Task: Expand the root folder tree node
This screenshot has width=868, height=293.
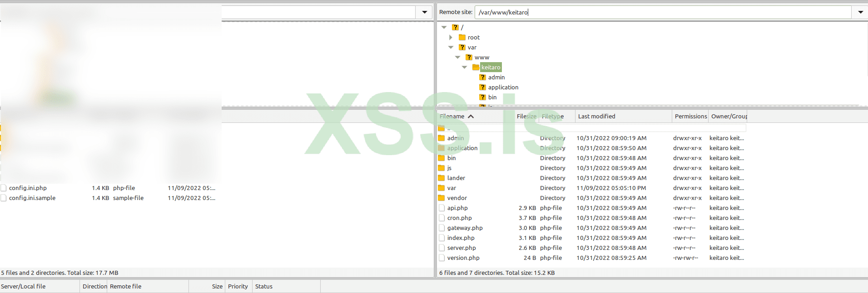Action: (451, 37)
